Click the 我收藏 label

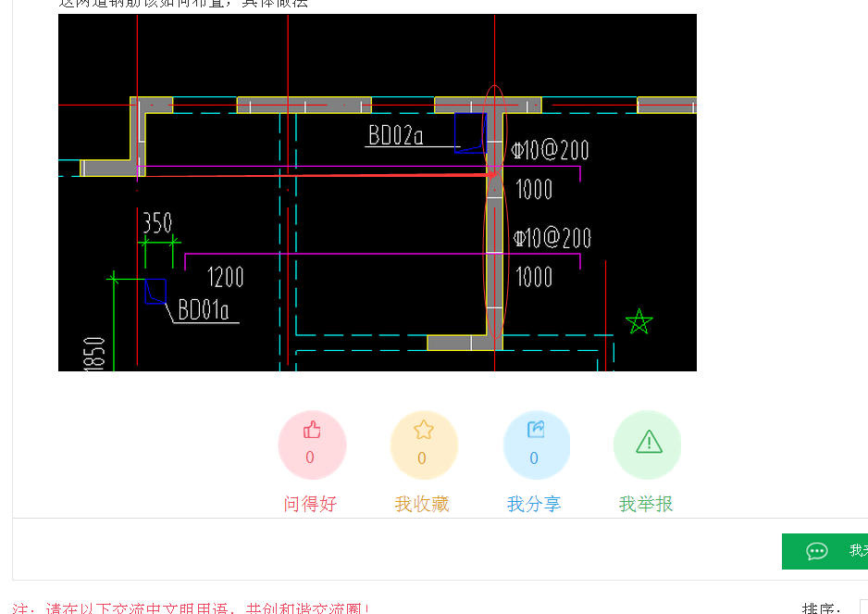click(x=422, y=505)
